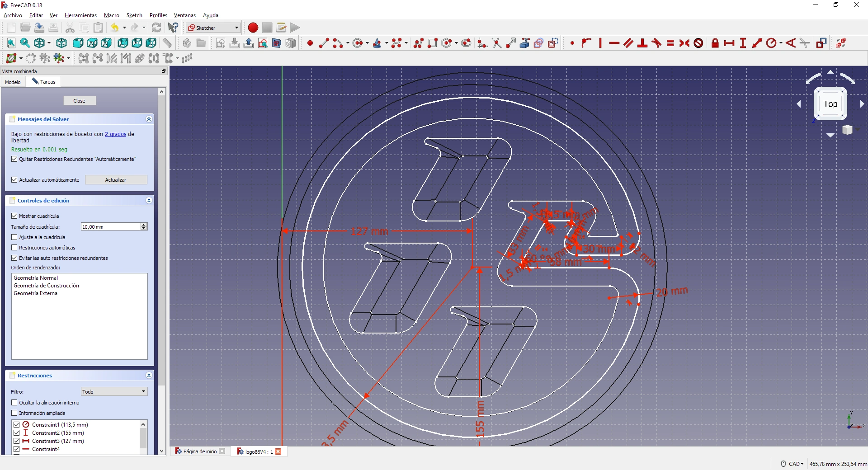
Task: Start macro recording with the red circle
Action: [253, 28]
